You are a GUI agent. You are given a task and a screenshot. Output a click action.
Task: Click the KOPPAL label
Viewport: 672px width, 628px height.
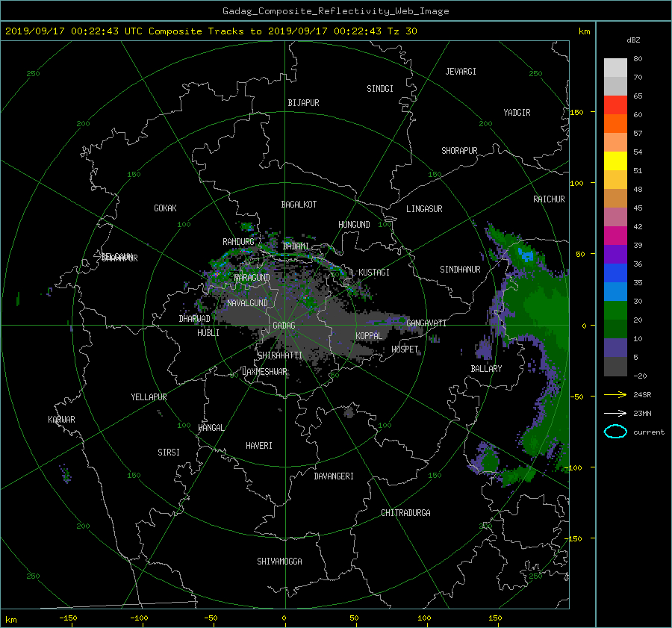click(x=369, y=336)
